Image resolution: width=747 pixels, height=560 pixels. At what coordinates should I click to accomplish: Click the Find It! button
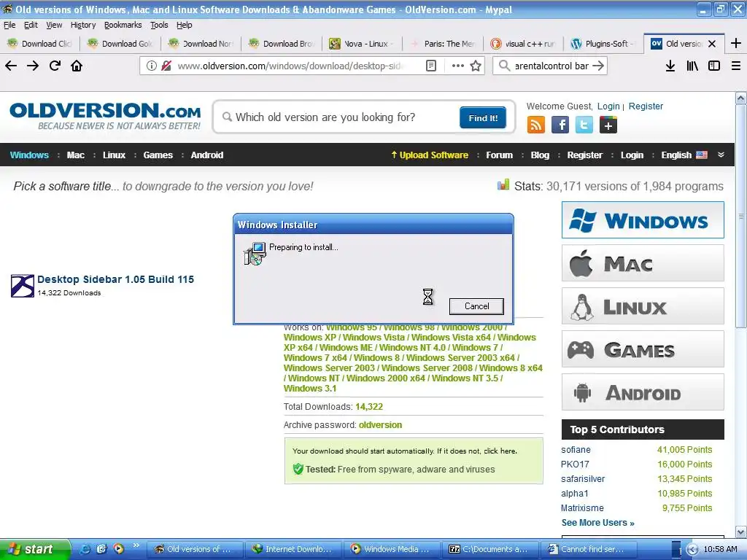[x=483, y=117]
